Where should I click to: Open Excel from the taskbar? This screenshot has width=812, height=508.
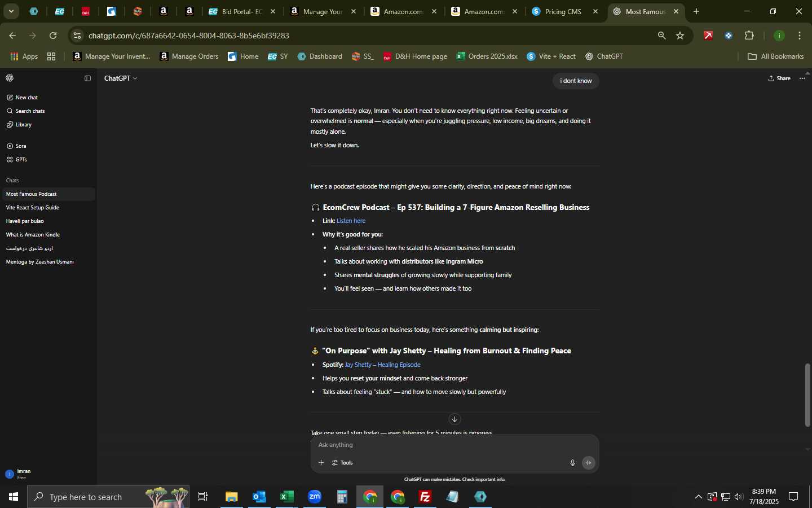click(287, 497)
